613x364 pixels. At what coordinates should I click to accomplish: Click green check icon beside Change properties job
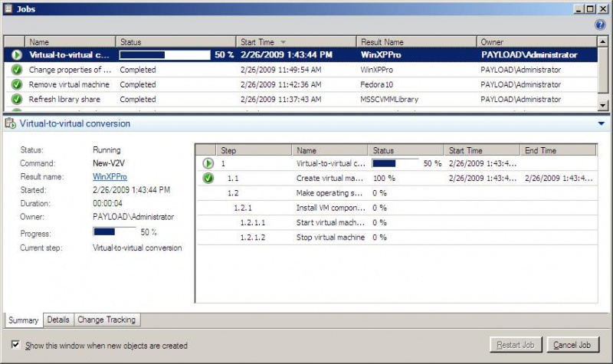pyautogui.click(x=16, y=70)
